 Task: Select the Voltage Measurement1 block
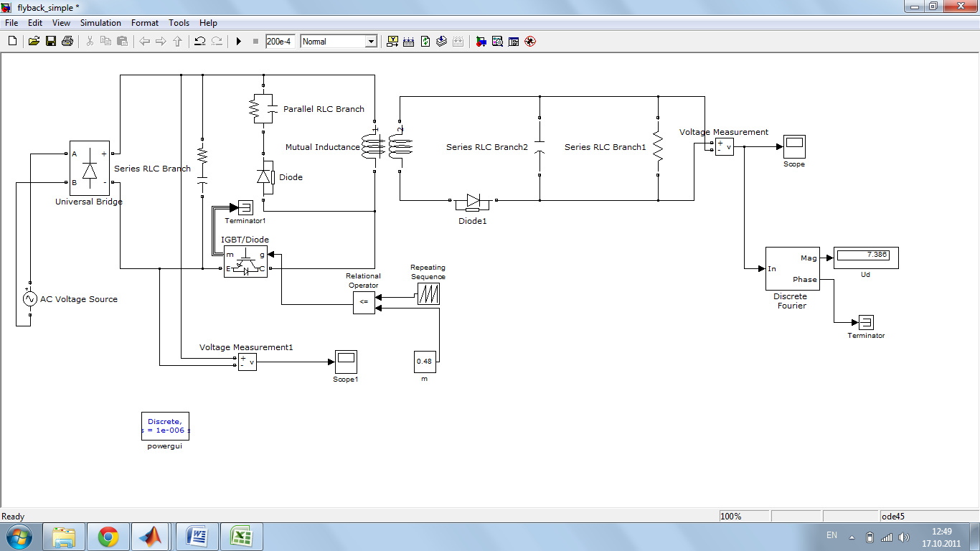[248, 362]
